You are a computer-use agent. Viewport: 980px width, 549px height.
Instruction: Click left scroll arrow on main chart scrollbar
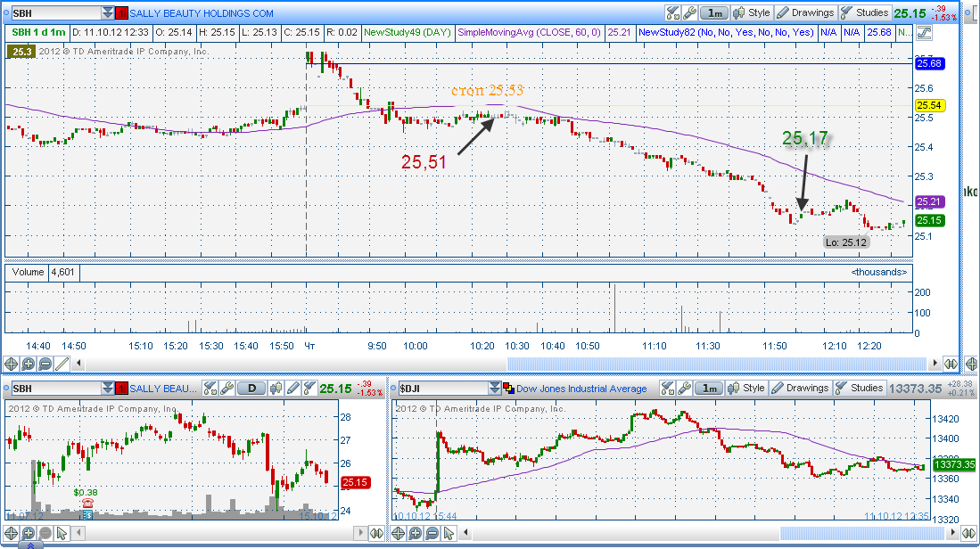[x=78, y=363]
